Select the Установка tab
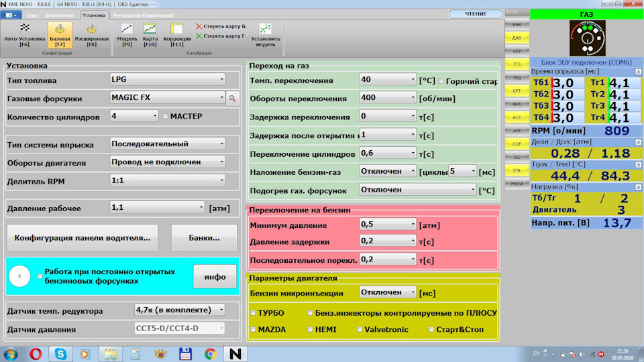This screenshot has height=362, width=644. click(94, 15)
